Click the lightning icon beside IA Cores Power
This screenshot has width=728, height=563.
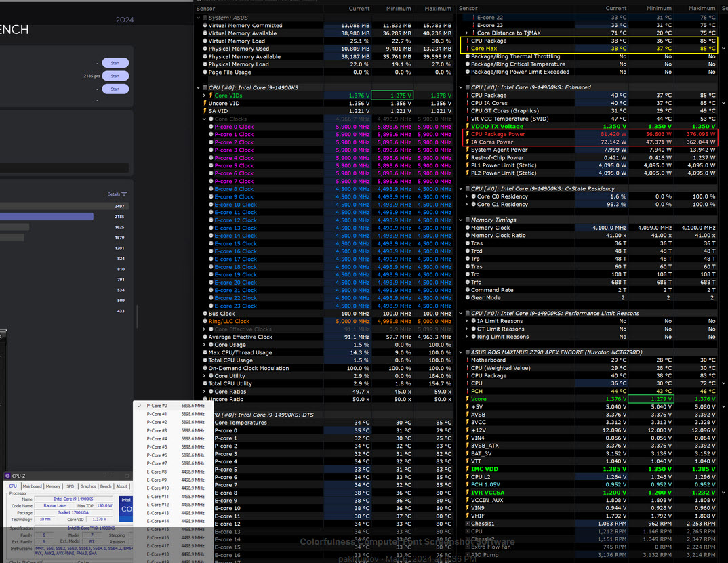pos(468,142)
